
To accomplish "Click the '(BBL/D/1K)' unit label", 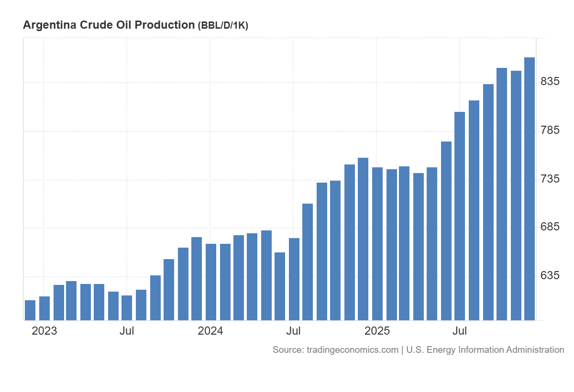I will point(222,26).
